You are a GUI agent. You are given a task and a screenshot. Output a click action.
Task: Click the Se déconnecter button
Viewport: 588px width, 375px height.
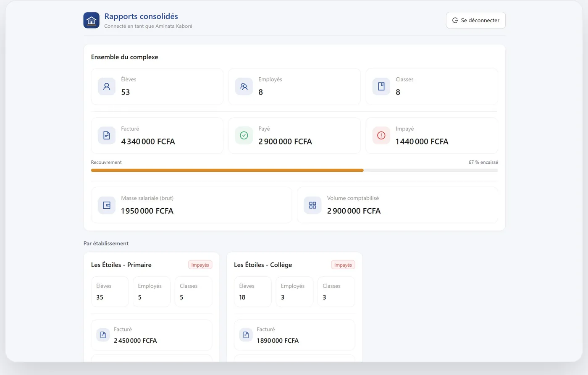tap(475, 20)
